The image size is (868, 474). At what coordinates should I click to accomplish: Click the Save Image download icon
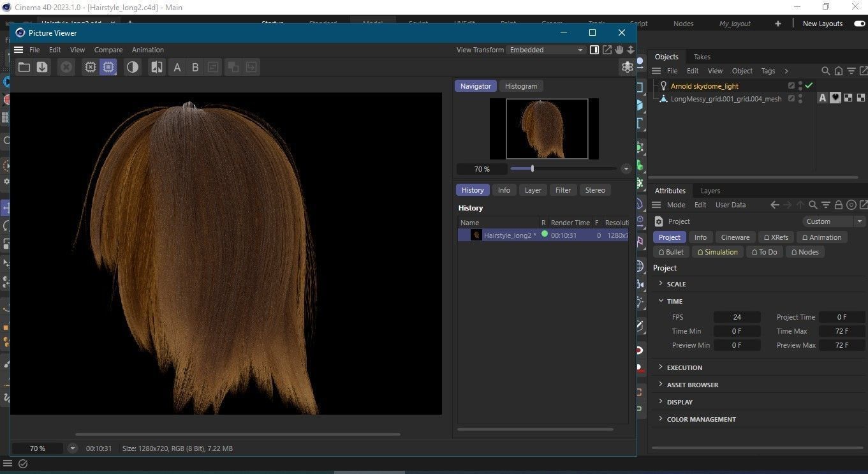click(x=42, y=67)
